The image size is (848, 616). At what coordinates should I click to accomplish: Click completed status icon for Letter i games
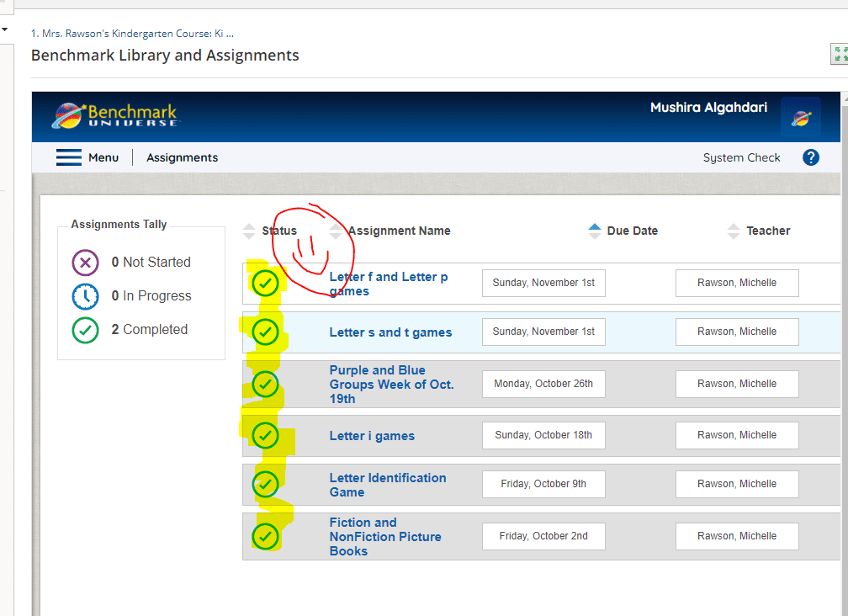[265, 435]
